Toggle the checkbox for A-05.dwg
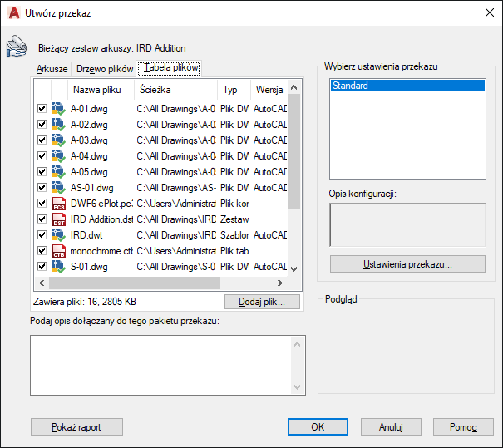Screen dimensions: 503x448 coord(42,172)
